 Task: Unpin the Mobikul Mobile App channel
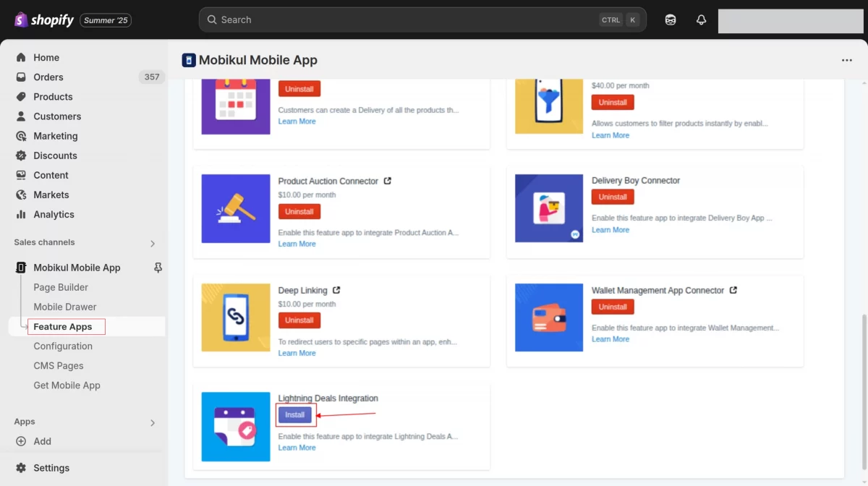(157, 268)
